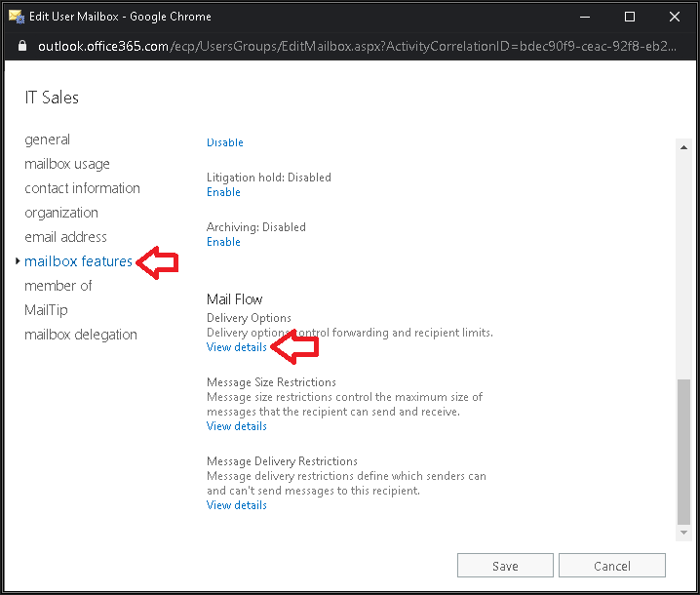Click the Disable link at the top
This screenshot has height=595, width=700.
(x=224, y=142)
